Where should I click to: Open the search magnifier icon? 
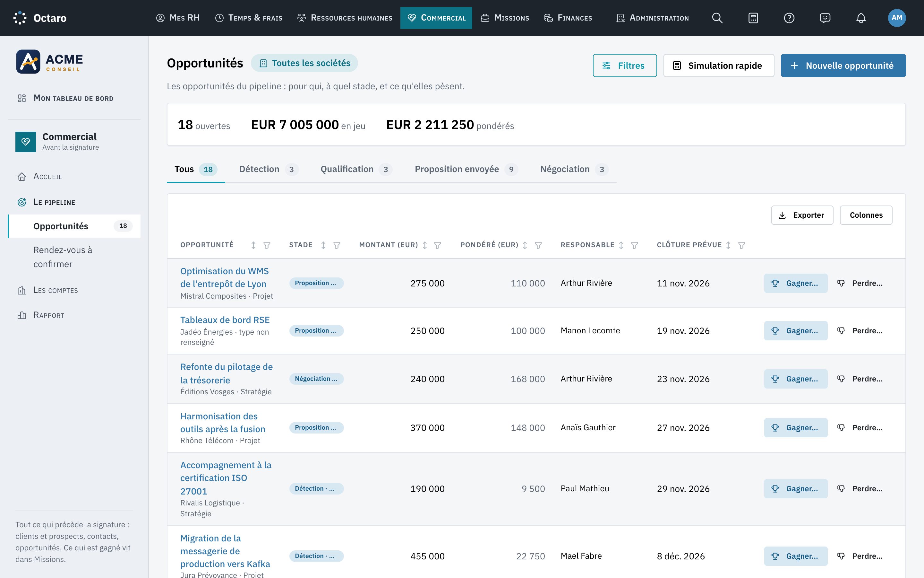coord(717,18)
